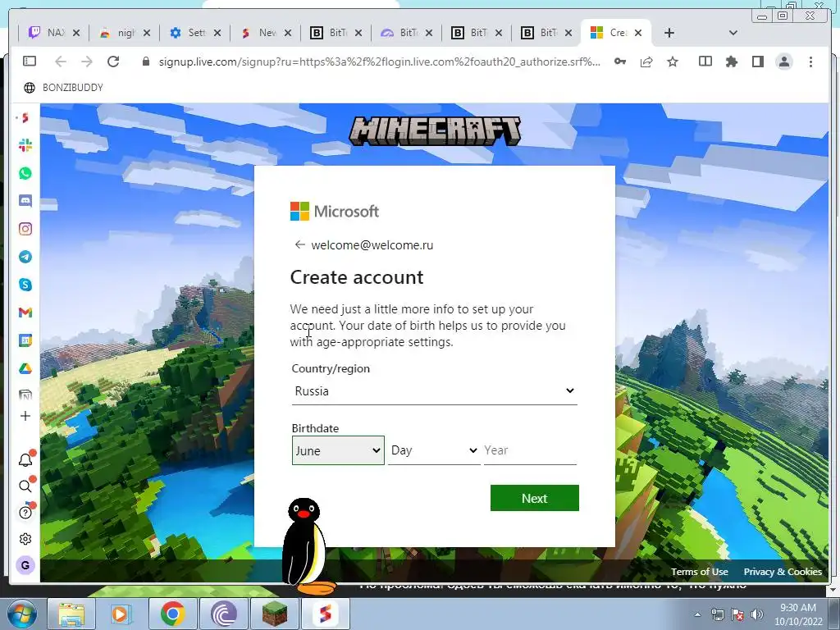
Task: Open Gmail sidebar app
Action: click(25, 313)
